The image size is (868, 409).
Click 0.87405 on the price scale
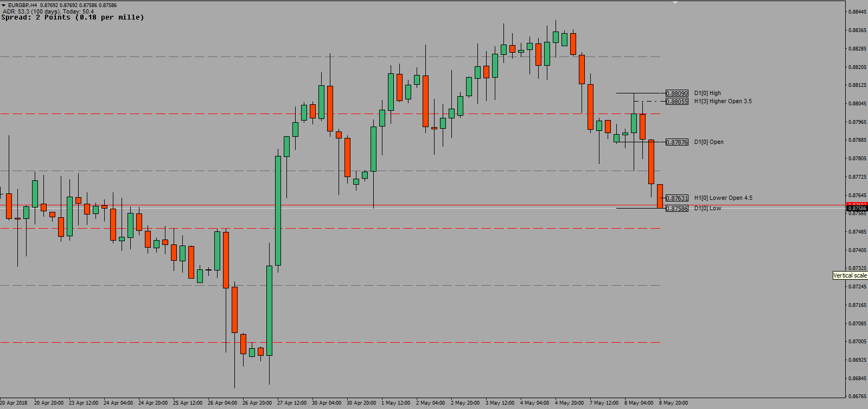[857, 250]
